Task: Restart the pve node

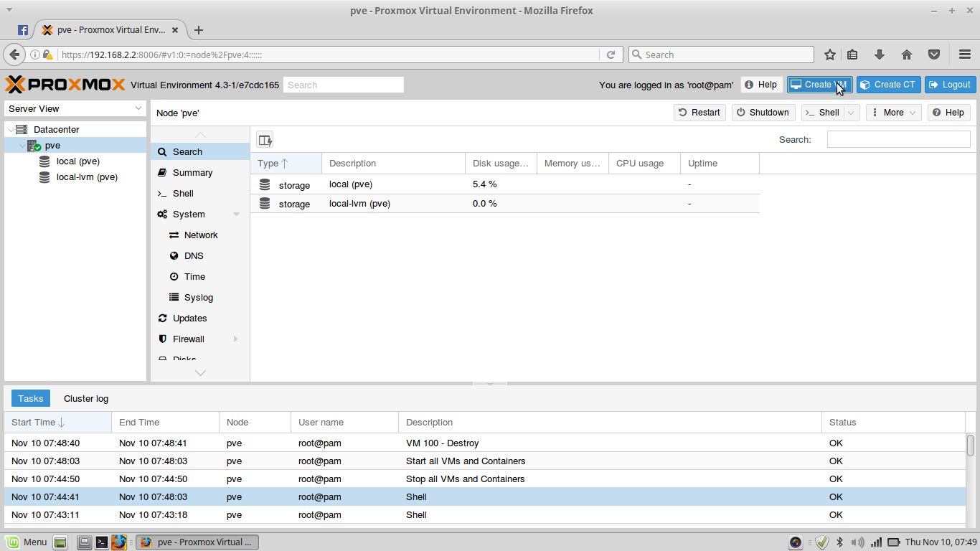Action: (699, 113)
